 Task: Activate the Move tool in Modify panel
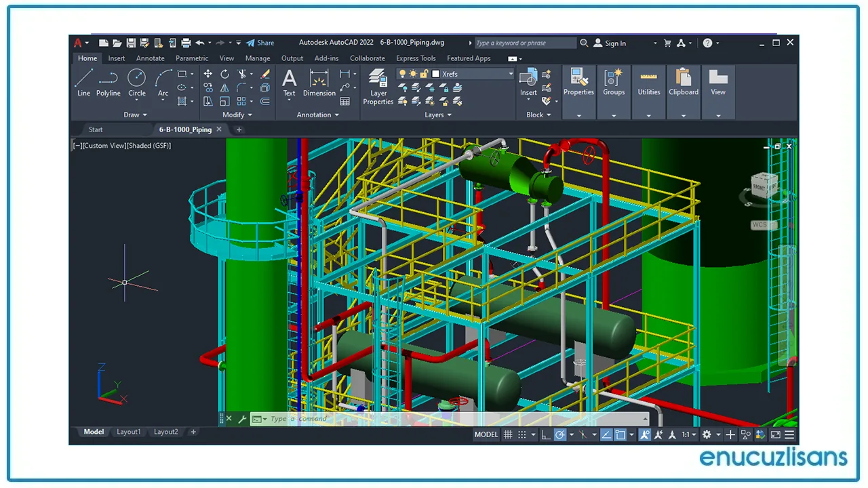(x=208, y=74)
